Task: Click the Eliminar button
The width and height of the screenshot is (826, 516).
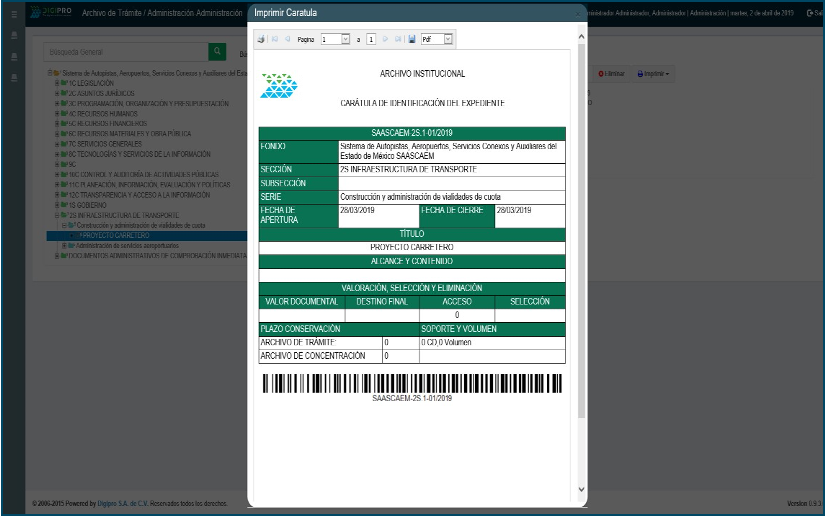Action: pyautogui.click(x=612, y=74)
